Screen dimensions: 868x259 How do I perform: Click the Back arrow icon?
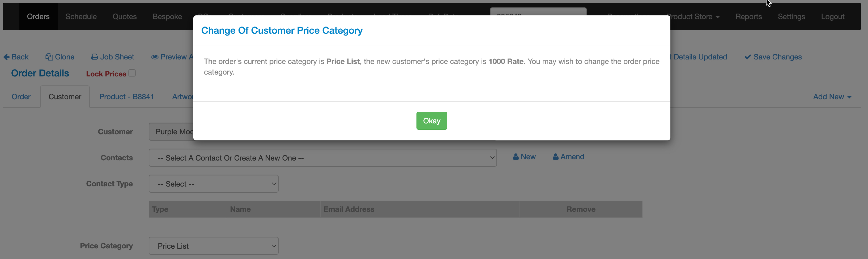[6, 57]
